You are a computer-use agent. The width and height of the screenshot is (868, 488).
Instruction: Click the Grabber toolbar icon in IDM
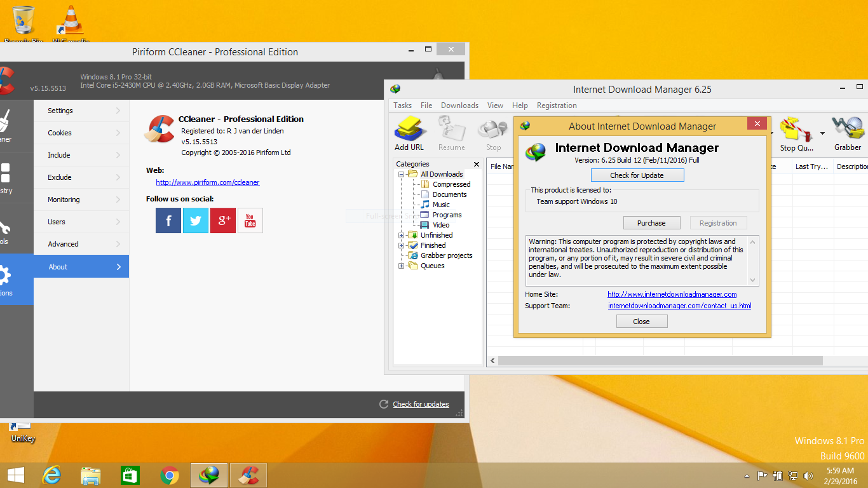[x=848, y=134]
